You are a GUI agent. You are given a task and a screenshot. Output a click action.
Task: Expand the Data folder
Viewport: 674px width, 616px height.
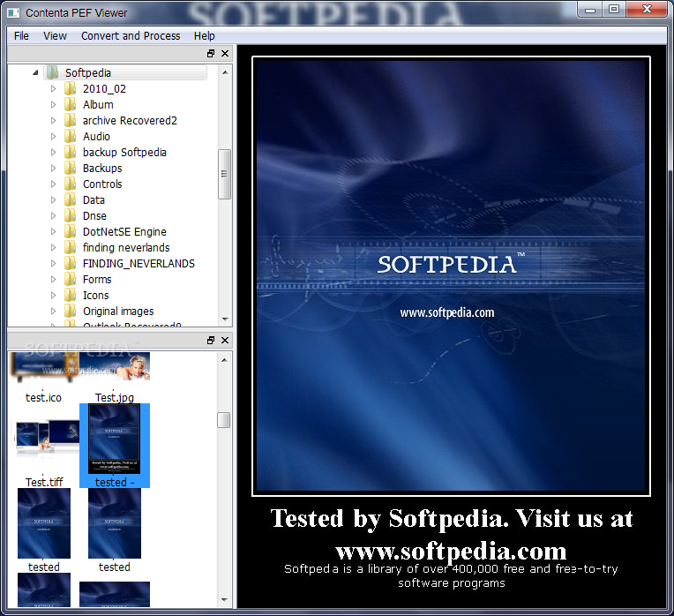click(x=53, y=199)
